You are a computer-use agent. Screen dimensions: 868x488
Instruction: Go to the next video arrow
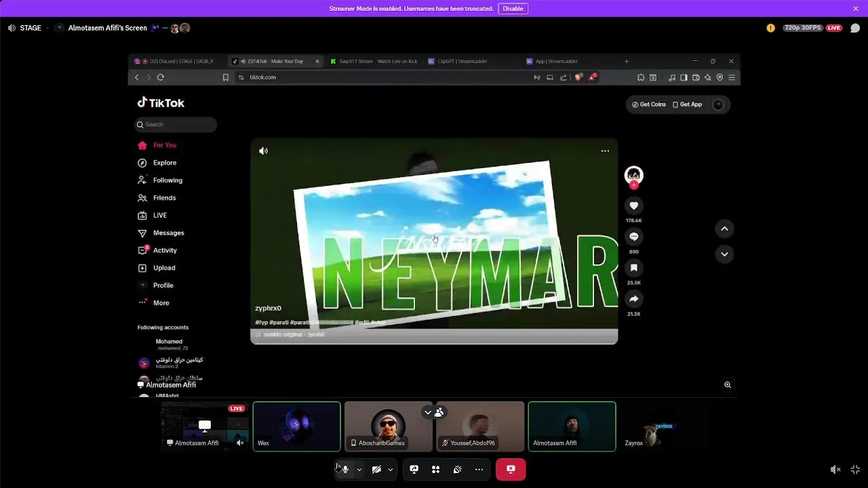724,254
